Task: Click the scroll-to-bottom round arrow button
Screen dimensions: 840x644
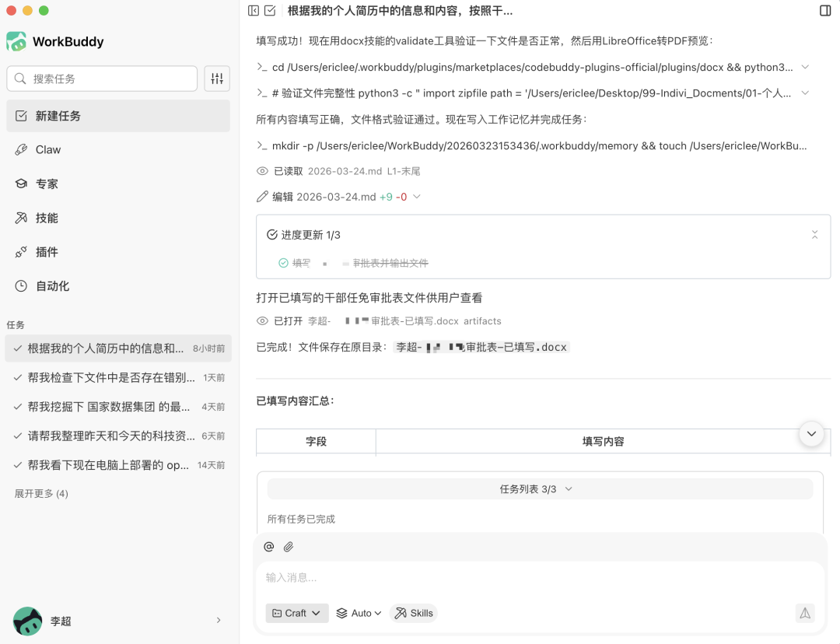Action: 811,434
